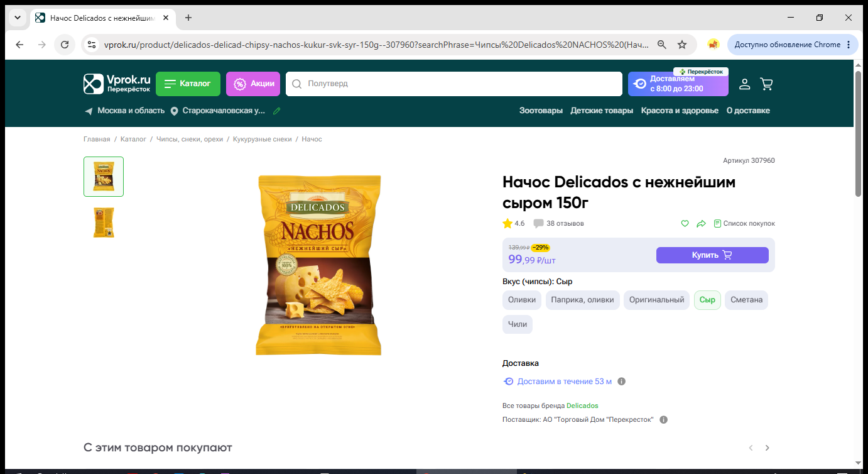View site information in address bar
868x474 pixels.
[92, 45]
